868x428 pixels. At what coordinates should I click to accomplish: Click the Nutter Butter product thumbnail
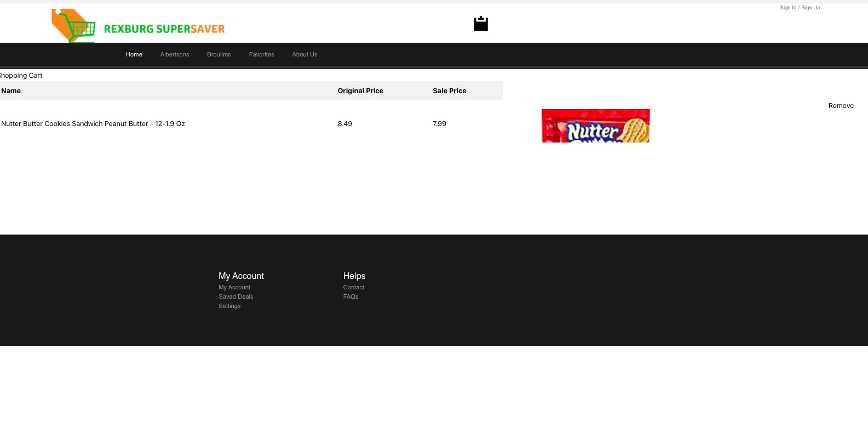[596, 125]
